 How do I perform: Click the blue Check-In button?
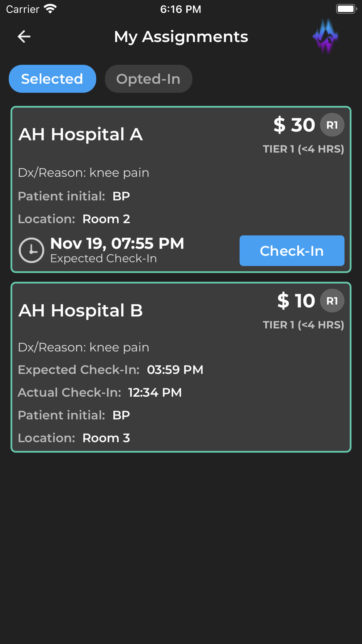292,251
